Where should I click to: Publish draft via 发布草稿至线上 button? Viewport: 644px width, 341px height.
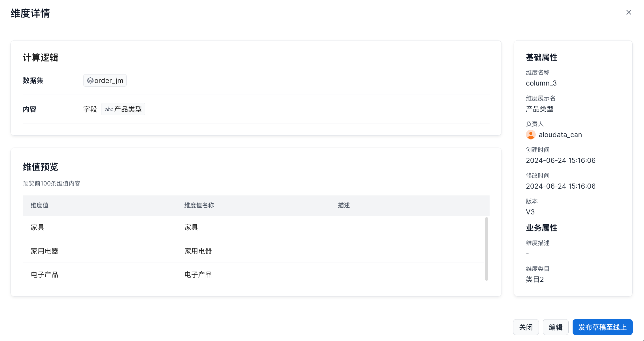[x=602, y=327]
